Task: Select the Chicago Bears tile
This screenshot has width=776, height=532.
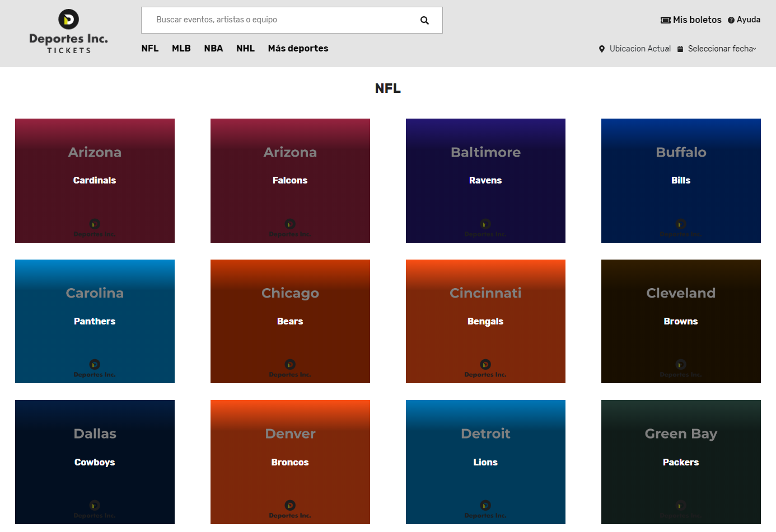Action: 290,321
